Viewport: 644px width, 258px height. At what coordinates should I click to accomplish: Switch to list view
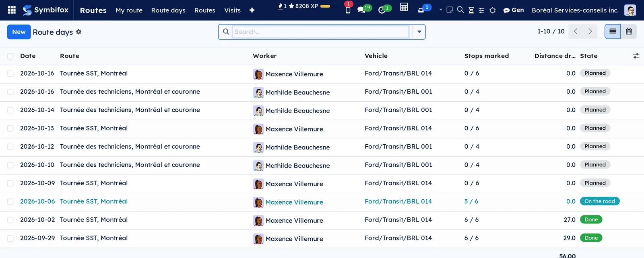pos(613,31)
